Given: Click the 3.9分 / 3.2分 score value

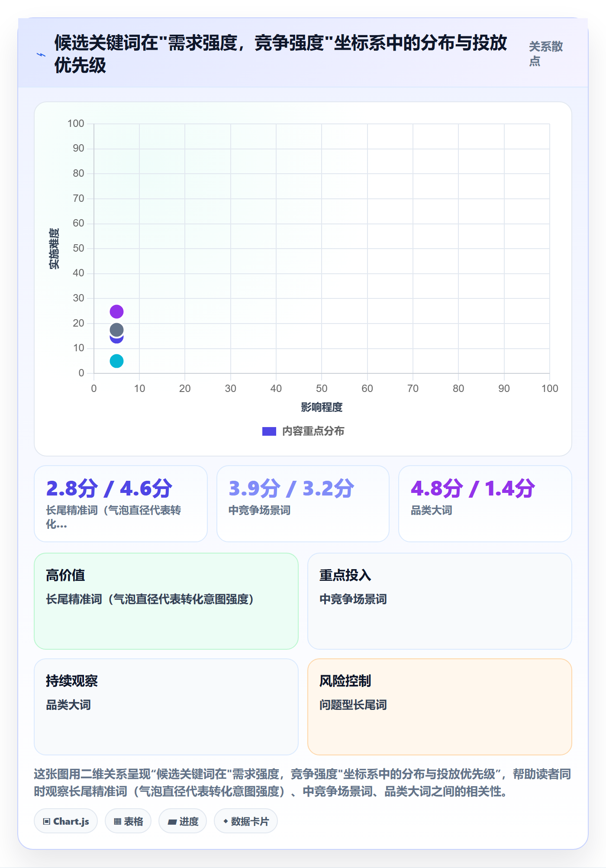Looking at the screenshot, I should click(291, 488).
